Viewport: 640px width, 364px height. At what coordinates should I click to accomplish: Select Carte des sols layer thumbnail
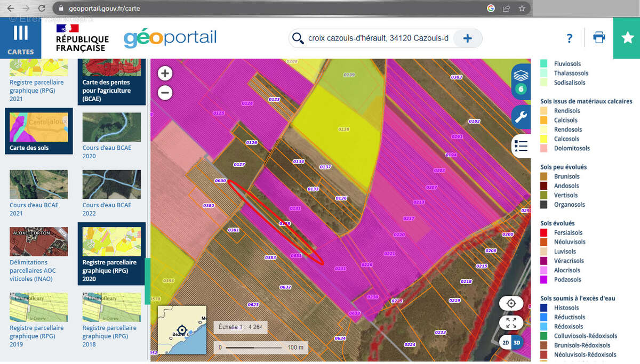pyautogui.click(x=39, y=131)
